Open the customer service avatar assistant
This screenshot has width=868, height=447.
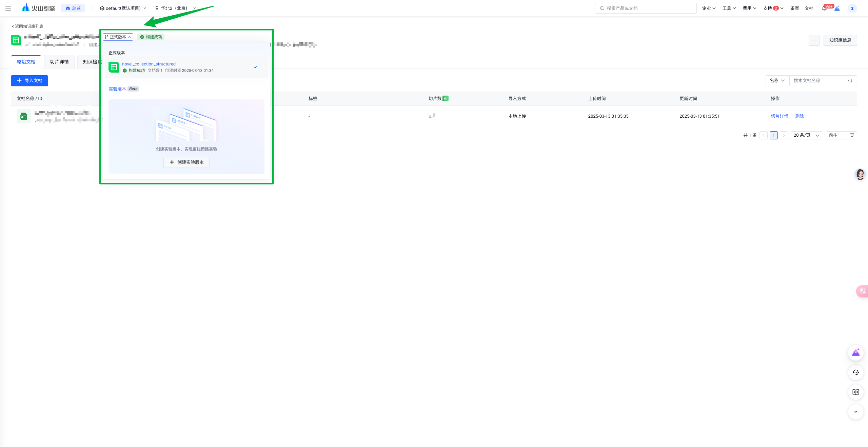click(860, 174)
